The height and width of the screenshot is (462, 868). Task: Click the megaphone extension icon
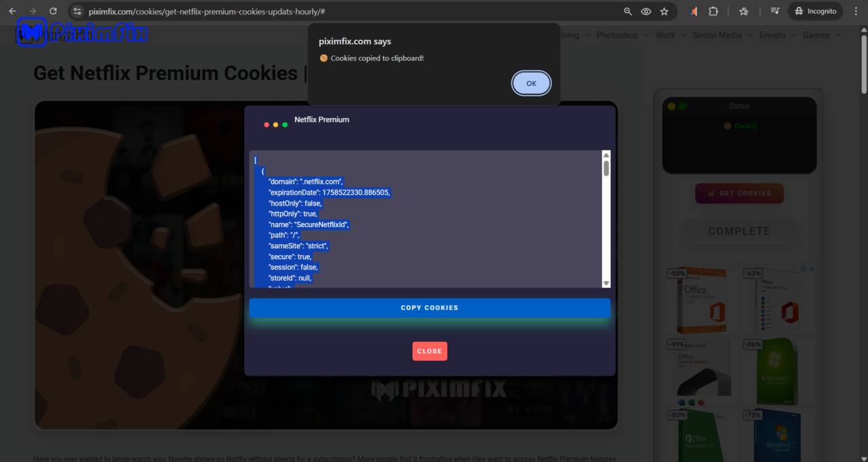(694, 12)
